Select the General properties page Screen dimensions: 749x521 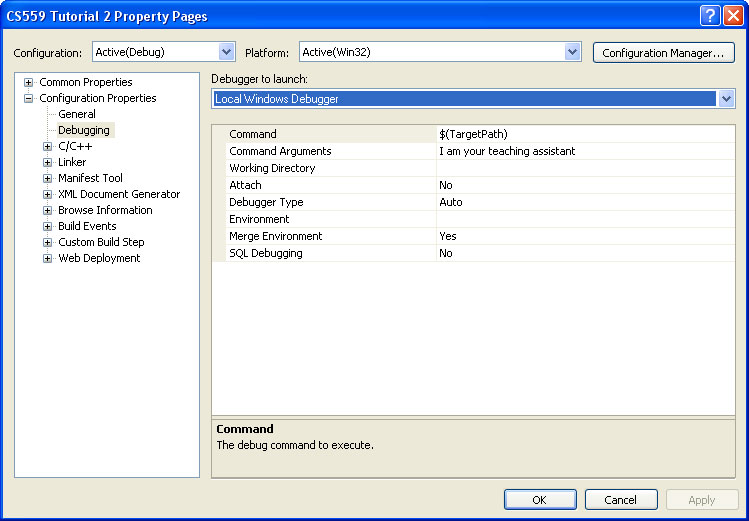point(77,114)
